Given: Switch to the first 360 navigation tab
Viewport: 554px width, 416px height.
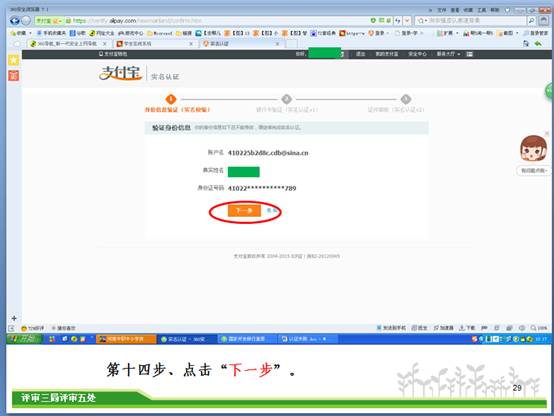Looking at the screenshot, I should click(x=68, y=43).
